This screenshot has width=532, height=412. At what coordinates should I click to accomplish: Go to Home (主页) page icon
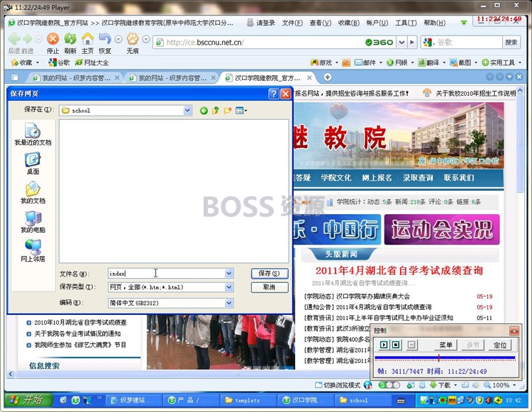pyautogui.click(x=87, y=39)
